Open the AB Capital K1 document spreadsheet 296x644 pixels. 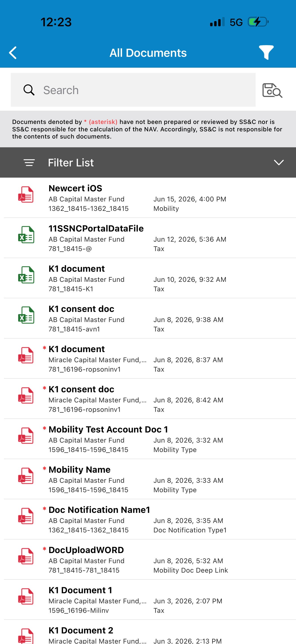148,278
